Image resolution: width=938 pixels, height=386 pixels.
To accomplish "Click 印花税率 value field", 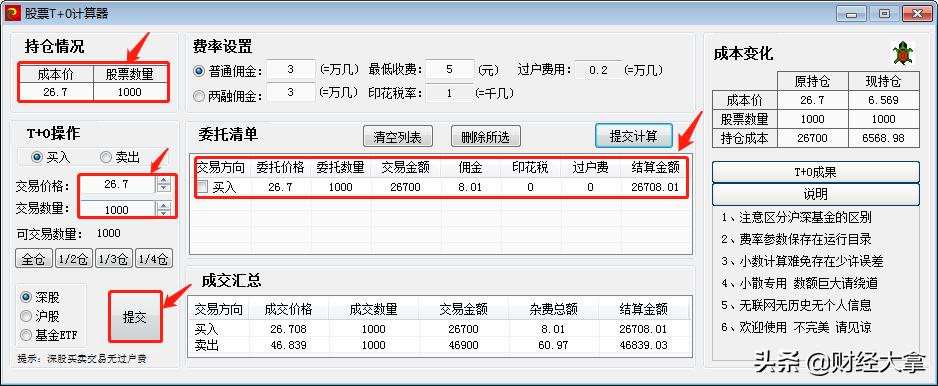I will [x=450, y=93].
